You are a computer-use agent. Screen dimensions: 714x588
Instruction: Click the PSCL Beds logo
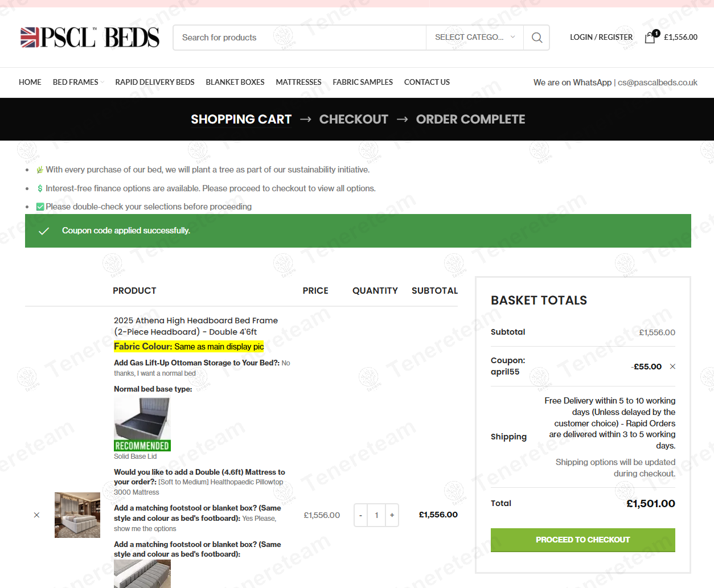point(90,38)
